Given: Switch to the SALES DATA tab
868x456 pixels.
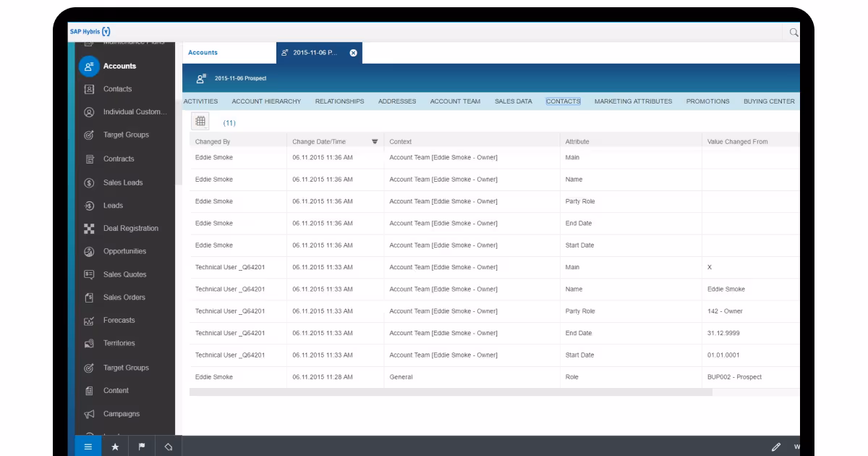Looking at the screenshot, I should coord(514,101).
